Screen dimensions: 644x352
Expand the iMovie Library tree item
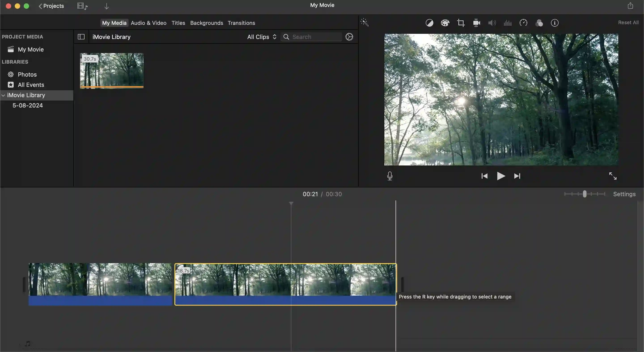[x=3, y=95]
